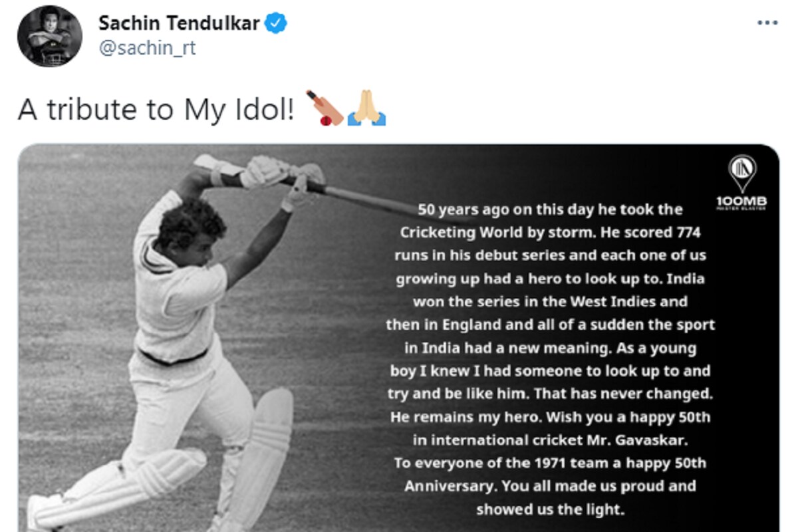The height and width of the screenshot is (532, 798).
Task: Open the Sachin Tendulkar display name link
Action: (x=180, y=23)
